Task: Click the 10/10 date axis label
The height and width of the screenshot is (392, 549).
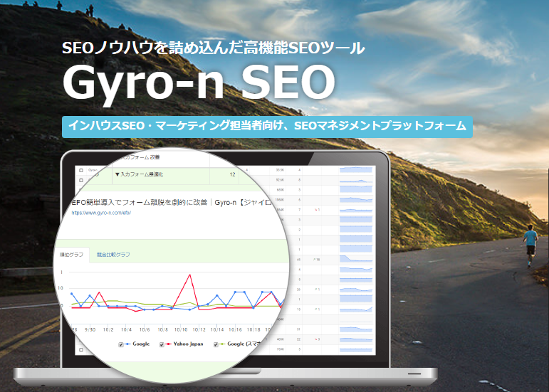Action: (x=181, y=330)
